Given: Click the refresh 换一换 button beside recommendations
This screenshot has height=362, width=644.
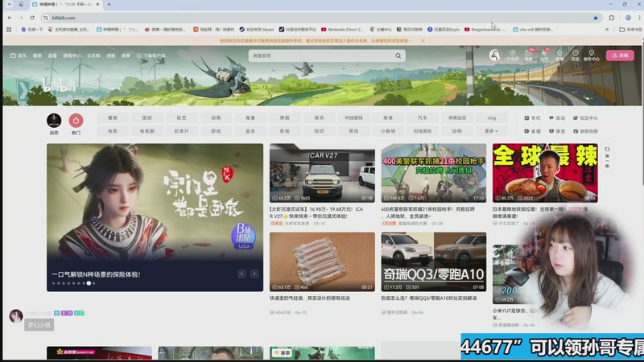Looking at the screenshot, I should tap(607, 157).
